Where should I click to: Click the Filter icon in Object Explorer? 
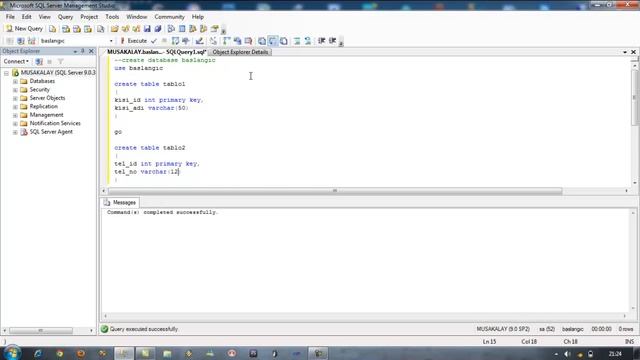point(60,62)
